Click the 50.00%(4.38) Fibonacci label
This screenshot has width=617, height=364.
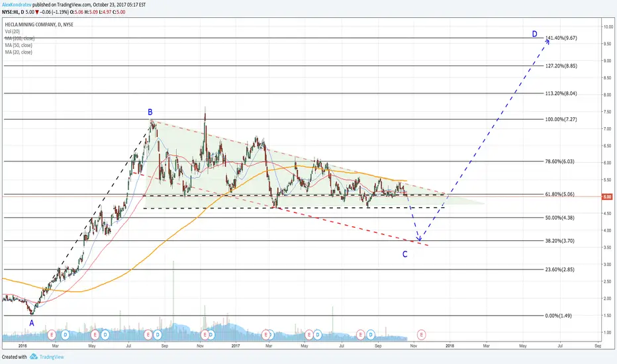[x=559, y=218]
